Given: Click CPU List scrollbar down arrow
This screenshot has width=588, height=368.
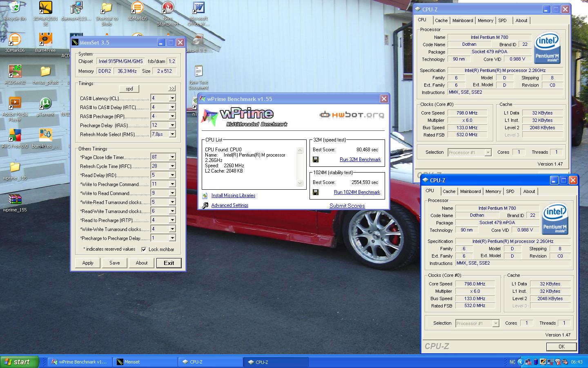Looking at the screenshot, I should pos(300,183).
